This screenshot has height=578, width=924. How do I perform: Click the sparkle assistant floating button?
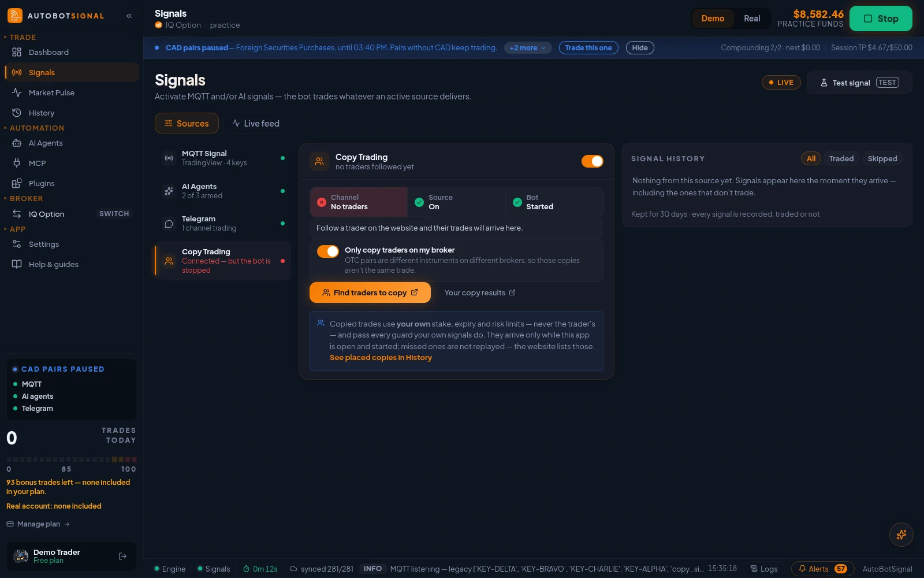[901, 535]
